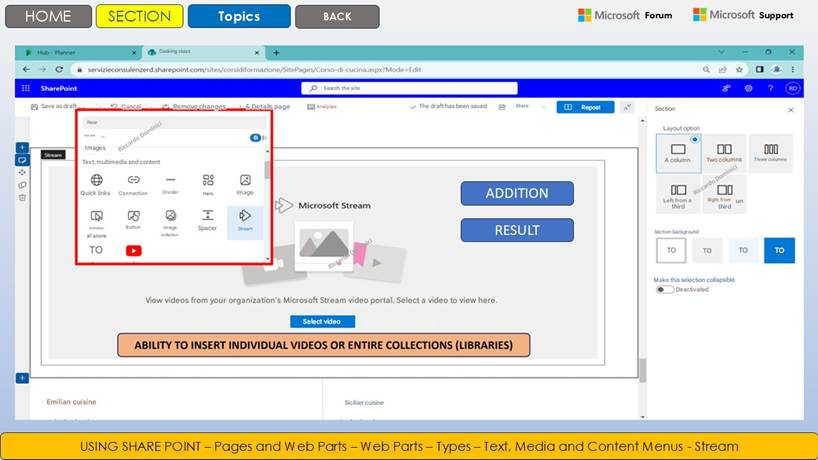Click the browser forward arrow
The height and width of the screenshot is (460, 818).
43,69
